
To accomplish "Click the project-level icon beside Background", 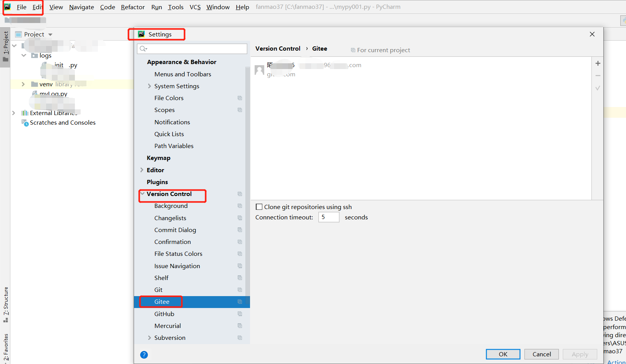I will [240, 206].
